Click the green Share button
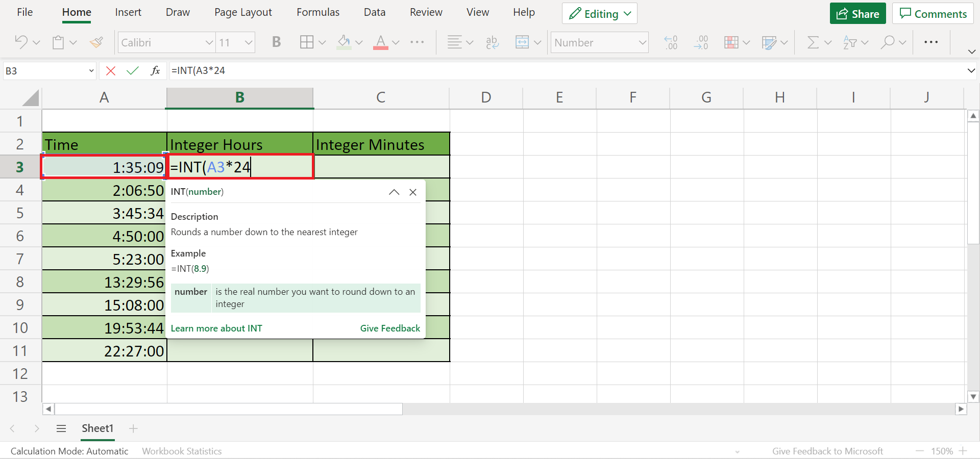This screenshot has width=980, height=459. pos(858,14)
